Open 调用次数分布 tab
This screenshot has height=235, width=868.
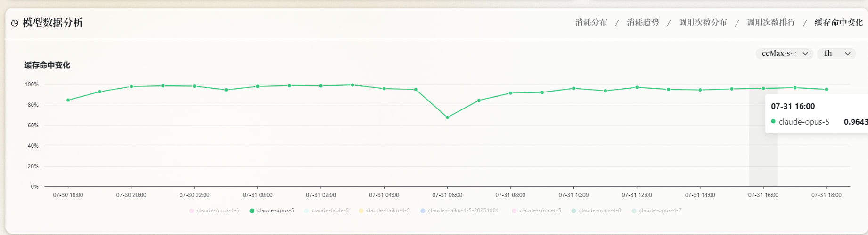point(703,23)
